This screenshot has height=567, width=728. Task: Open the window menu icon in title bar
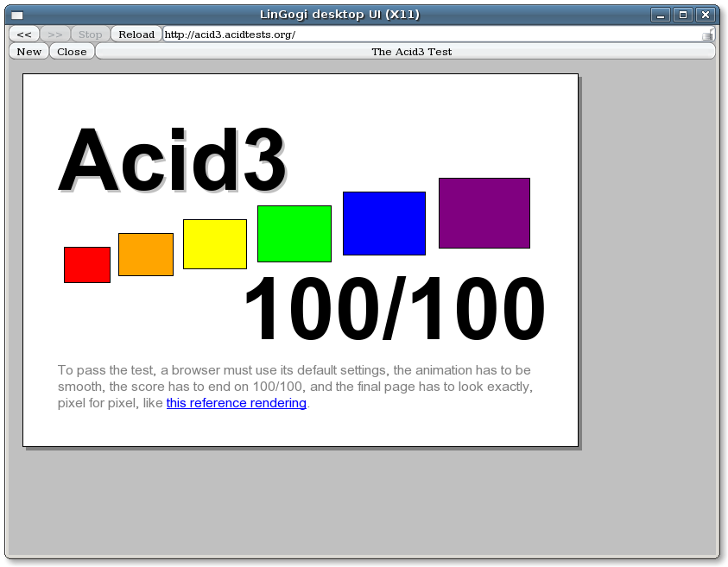coord(17,15)
